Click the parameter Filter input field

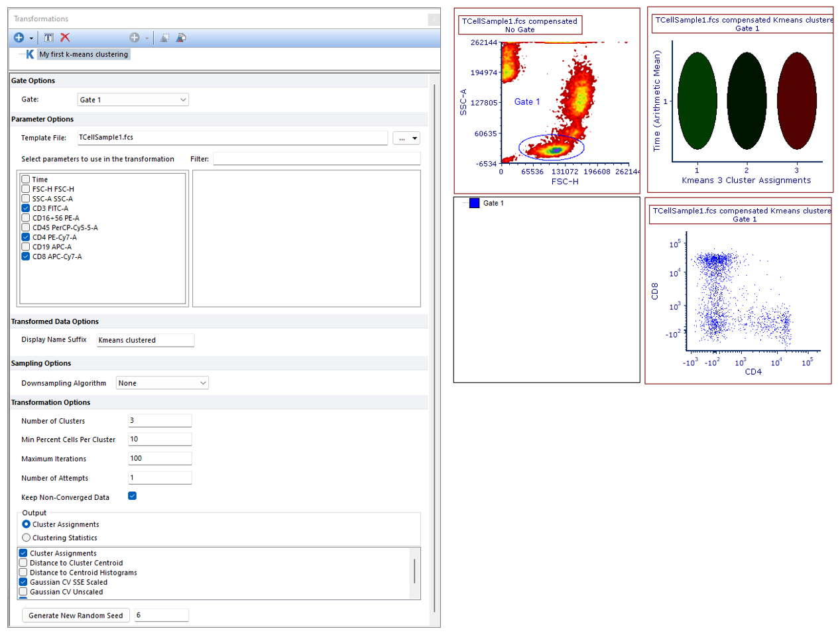(317, 159)
